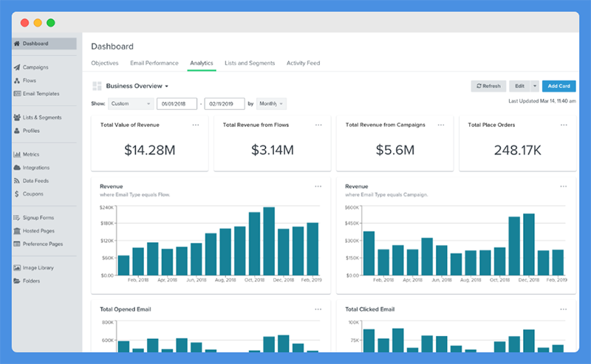Click the Dashboard page heading
The height and width of the screenshot is (364, 591).
tap(112, 47)
